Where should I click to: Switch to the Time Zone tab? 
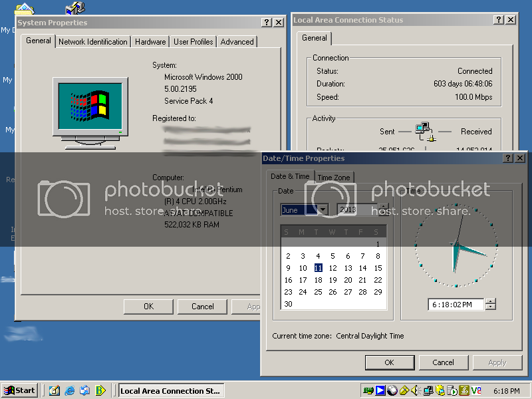tap(334, 178)
